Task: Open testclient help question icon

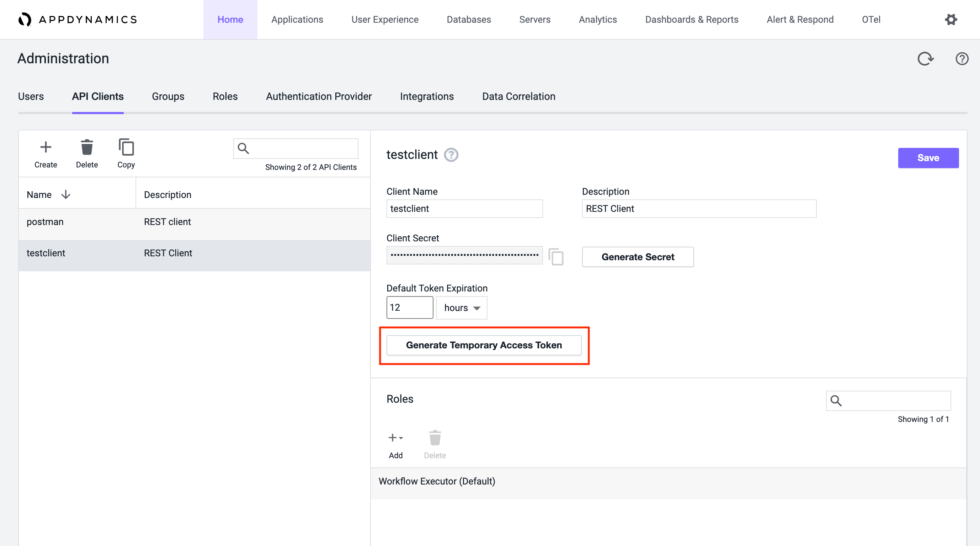Action: [x=451, y=155]
